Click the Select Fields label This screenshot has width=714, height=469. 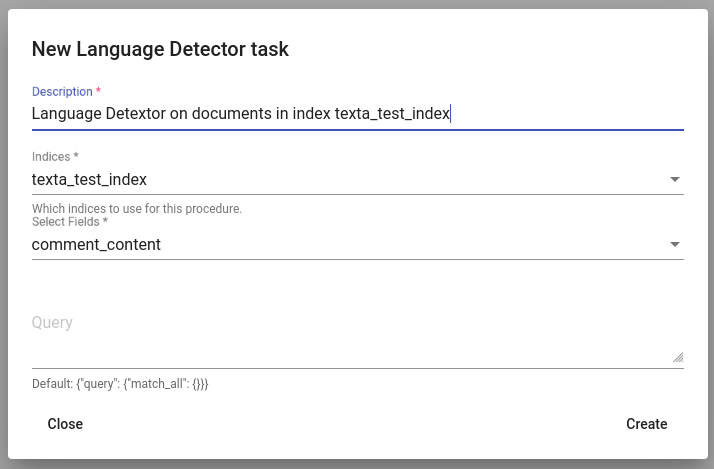coord(66,222)
